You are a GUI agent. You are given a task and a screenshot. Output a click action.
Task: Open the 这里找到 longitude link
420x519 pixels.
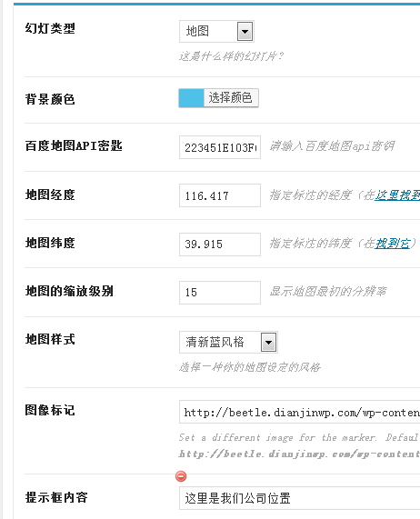(x=397, y=195)
